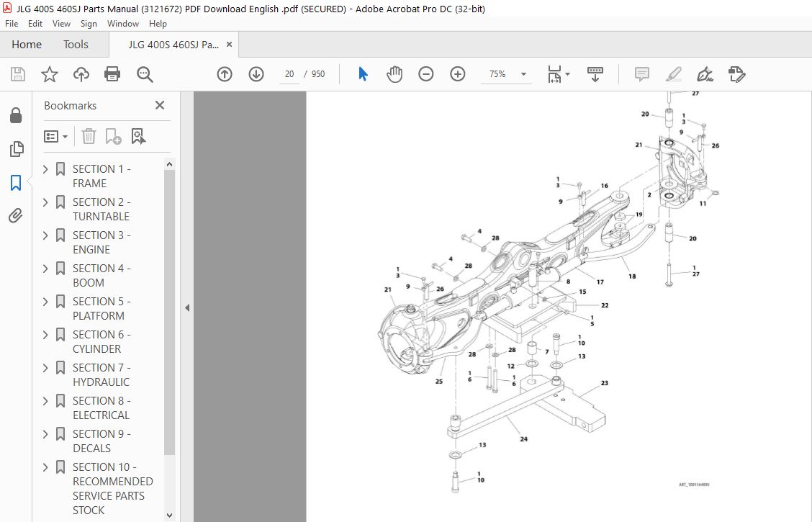812x522 pixels.
Task: Click the Stamp/edit tool icon
Action: pyautogui.click(x=736, y=74)
